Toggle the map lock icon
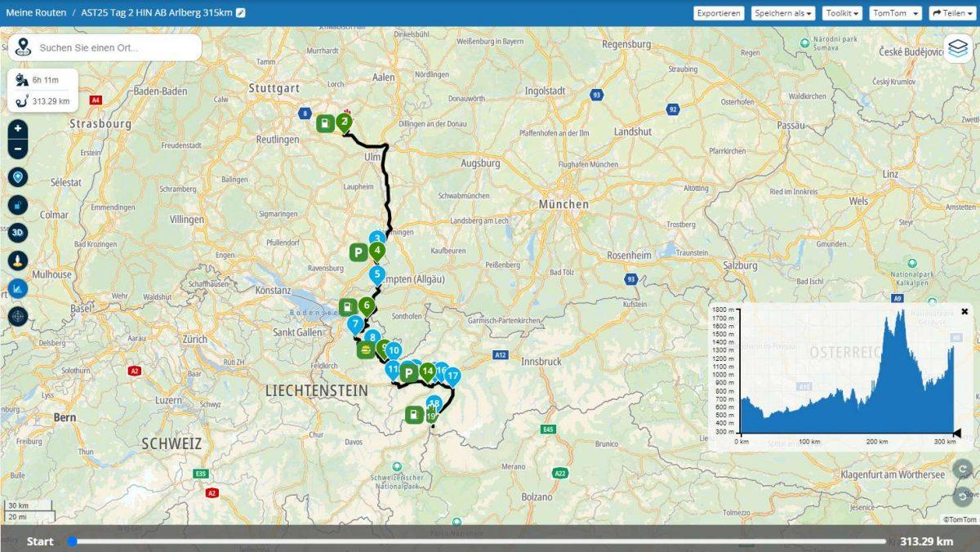The image size is (980, 552). click(18, 205)
